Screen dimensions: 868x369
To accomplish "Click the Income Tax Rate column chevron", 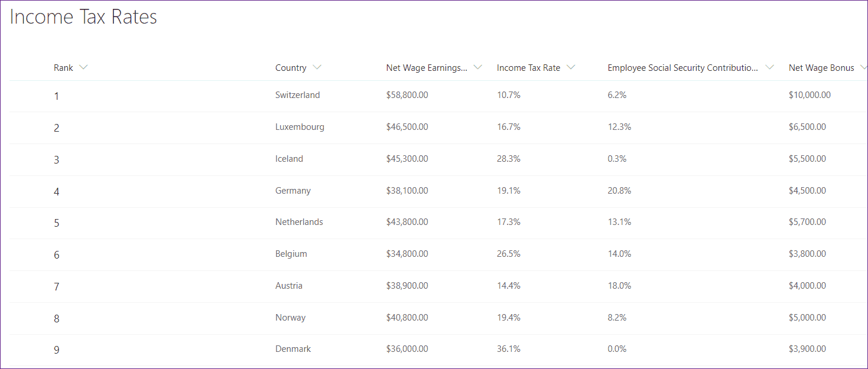I will (571, 67).
